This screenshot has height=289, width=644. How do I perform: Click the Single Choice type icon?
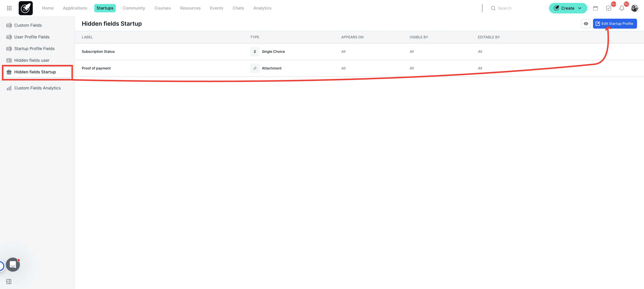pos(255,52)
